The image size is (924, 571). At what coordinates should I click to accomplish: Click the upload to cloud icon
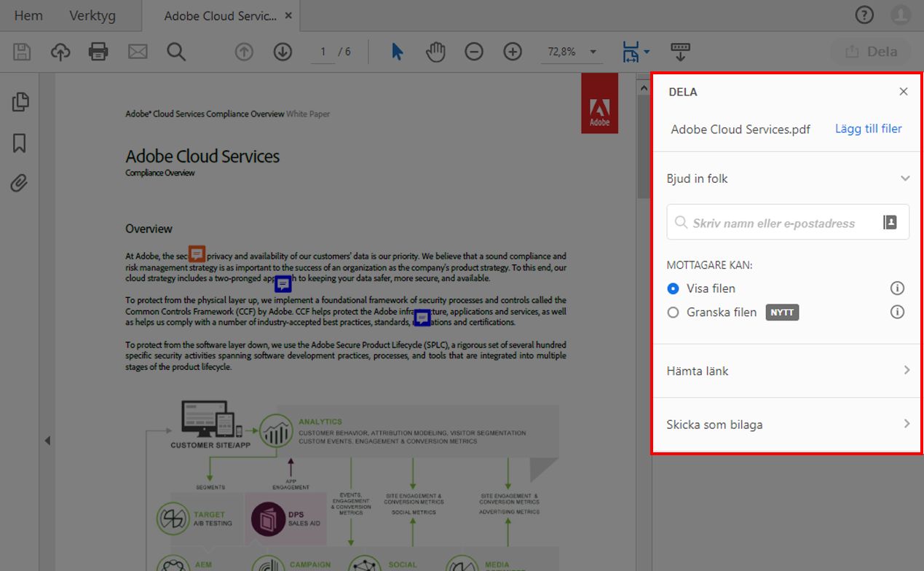(60, 52)
